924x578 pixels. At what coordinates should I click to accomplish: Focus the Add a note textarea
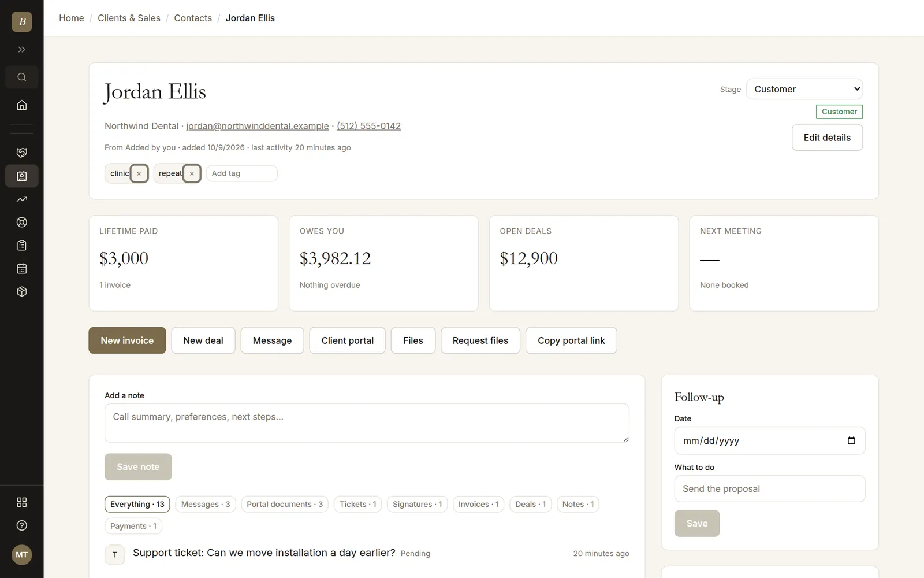(x=367, y=423)
